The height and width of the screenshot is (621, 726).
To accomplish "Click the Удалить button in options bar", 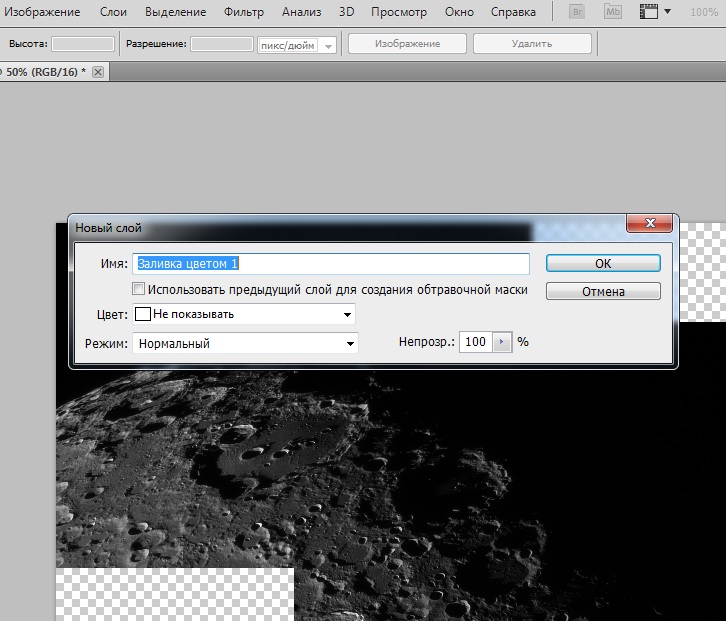I will coord(532,44).
